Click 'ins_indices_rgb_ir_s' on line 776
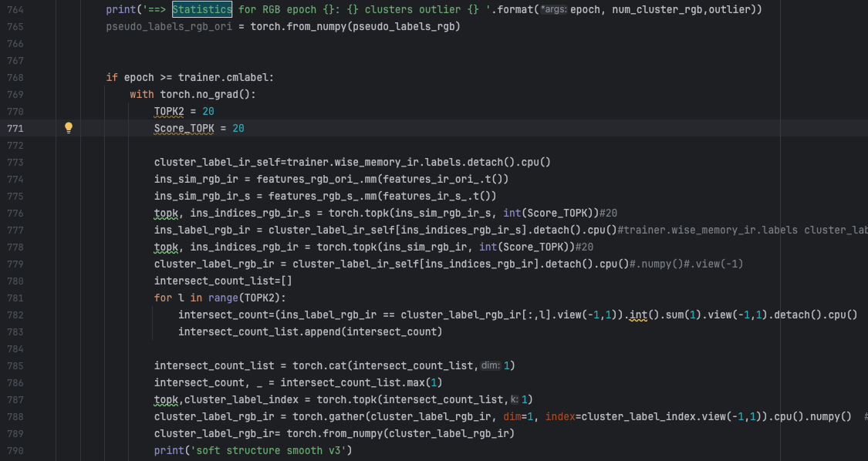This screenshot has width=868, height=461. [x=250, y=213]
